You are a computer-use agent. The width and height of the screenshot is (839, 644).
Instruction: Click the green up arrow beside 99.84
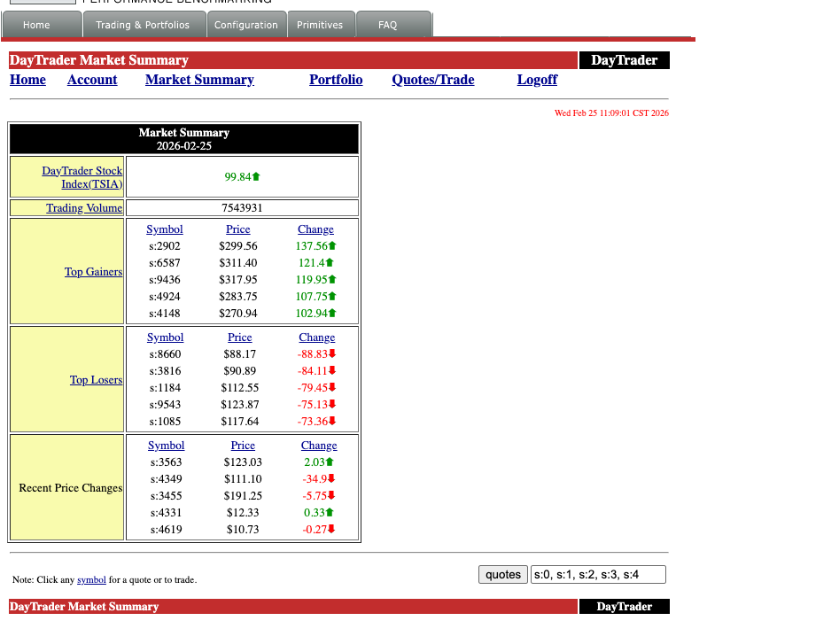point(256,176)
